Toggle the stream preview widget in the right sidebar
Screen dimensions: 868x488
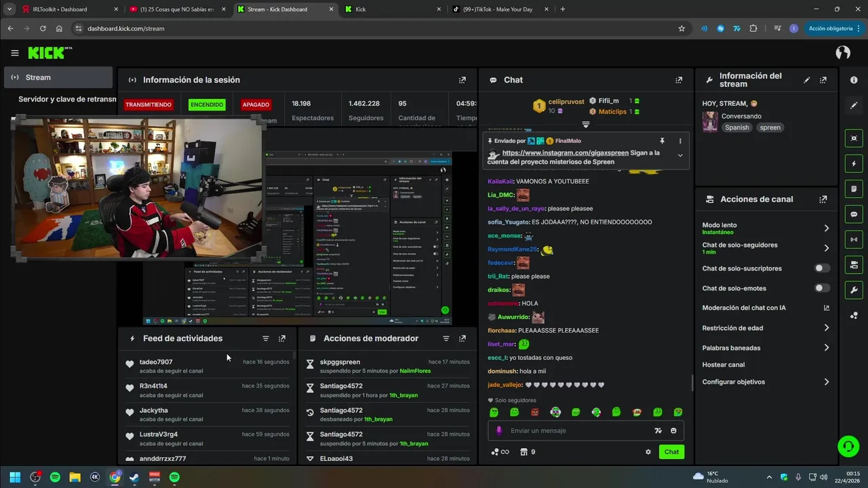[854, 138]
